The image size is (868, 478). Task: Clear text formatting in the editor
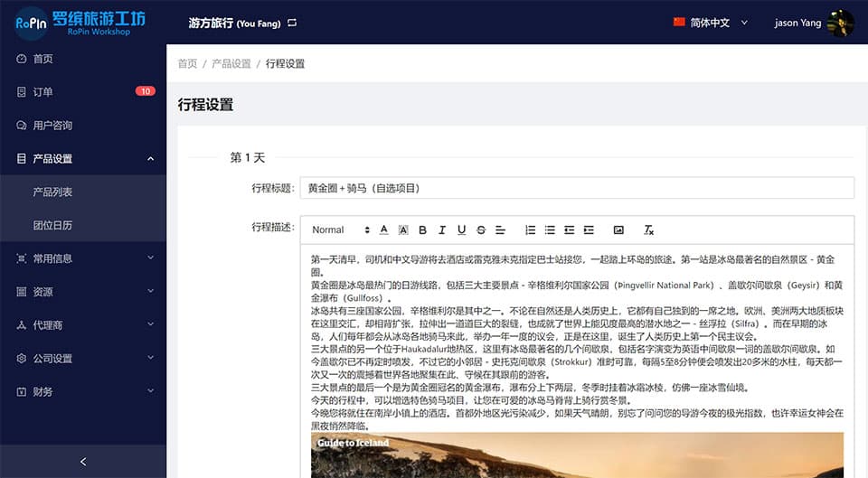coord(648,230)
